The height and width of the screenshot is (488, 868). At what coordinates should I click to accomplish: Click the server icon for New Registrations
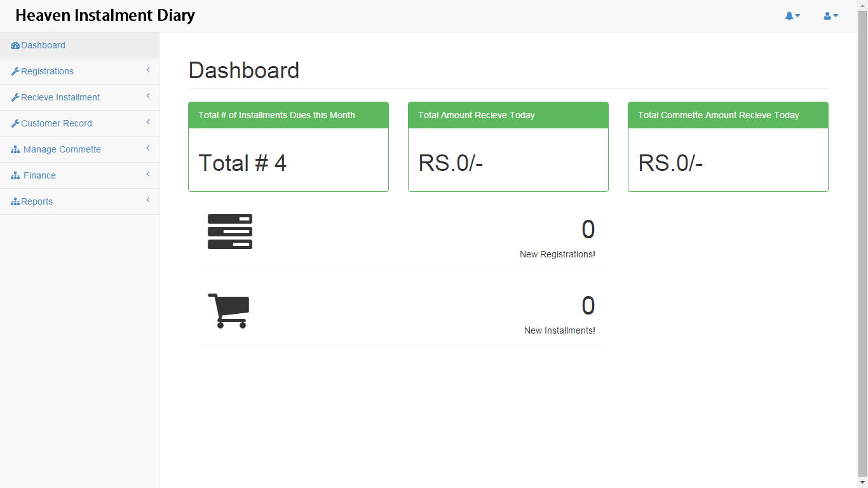(230, 231)
